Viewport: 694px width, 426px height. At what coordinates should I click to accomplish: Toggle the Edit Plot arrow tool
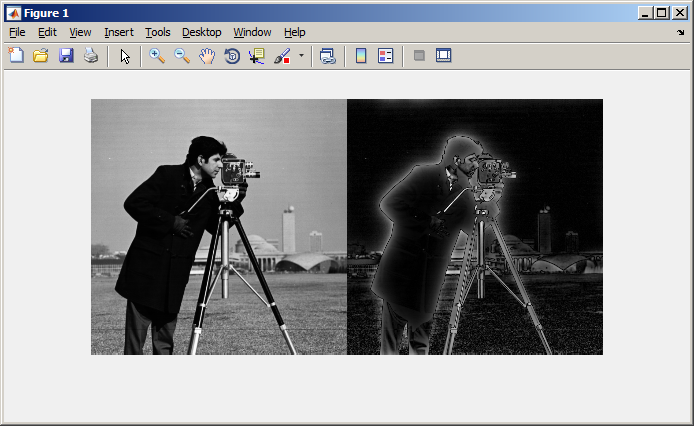(x=125, y=56)
